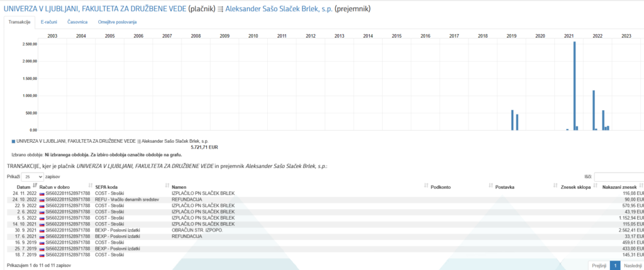Click Slovenian flag in 17. 6. 2021 row
Viewport: 644px width, 270px height.
click(42, 237)
